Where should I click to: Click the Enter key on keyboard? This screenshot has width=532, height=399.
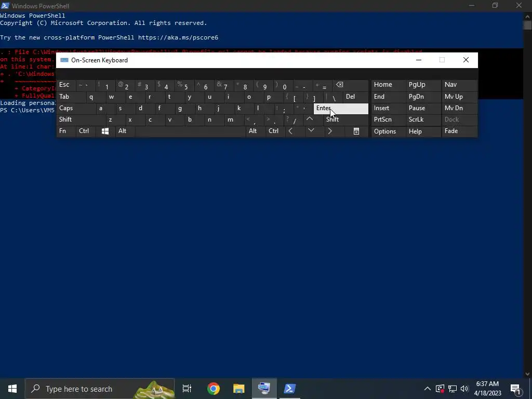(341, 108)
